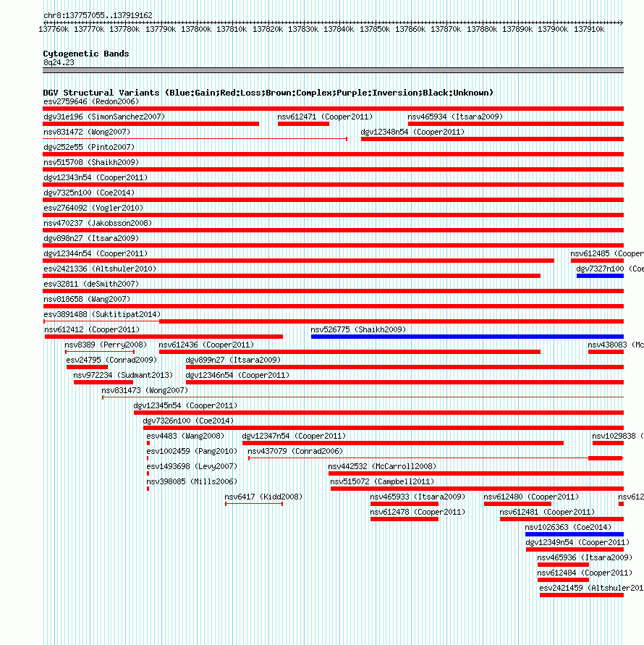Click the blue gain bar of dgv7327n100

tap(600, 276)
